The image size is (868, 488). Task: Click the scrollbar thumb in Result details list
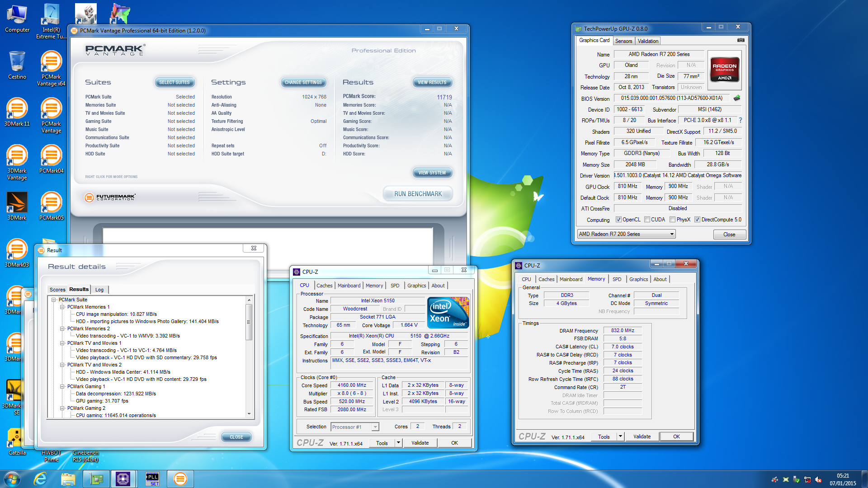[249, 322]
